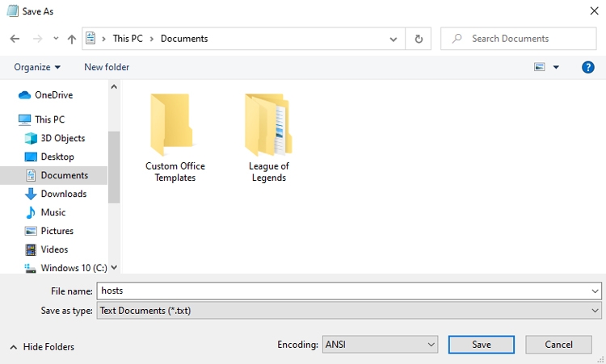Click the Videos filmstrip icon
This screenshot has width=606, height=364.
[x=31, y=249]
